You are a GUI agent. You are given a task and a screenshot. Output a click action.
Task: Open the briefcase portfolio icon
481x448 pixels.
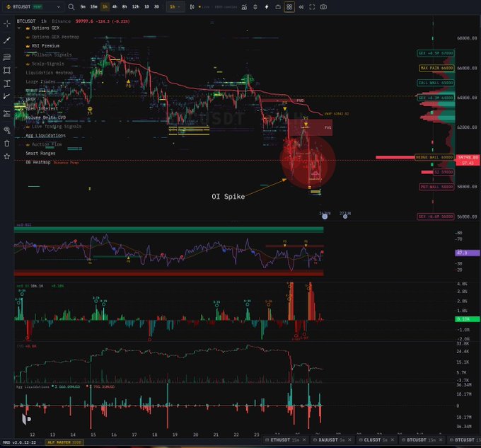click(x=278, y=7)
